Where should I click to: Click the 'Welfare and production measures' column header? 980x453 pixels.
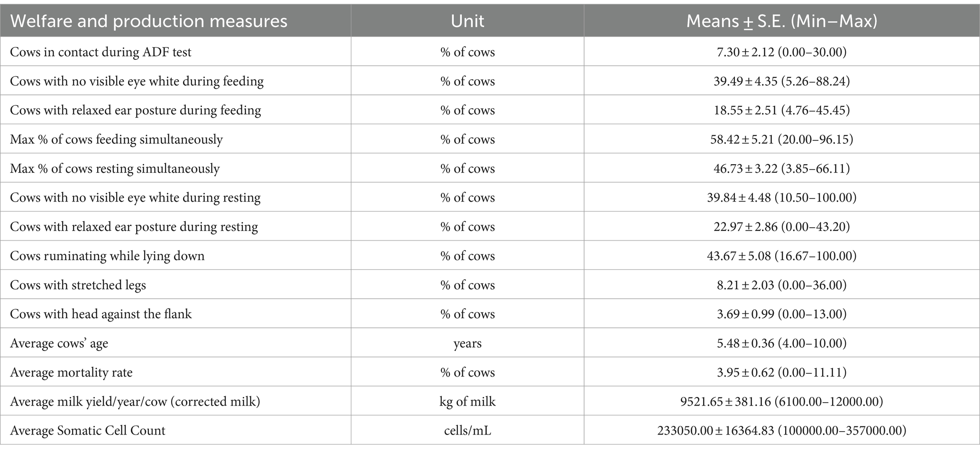pos(149,21)
